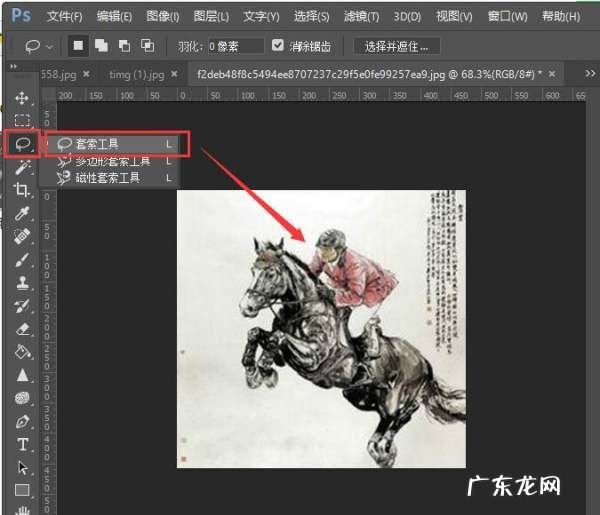Choose the Eraser tool
Screen dimensions: 600x515
click(x=22, y=328)
